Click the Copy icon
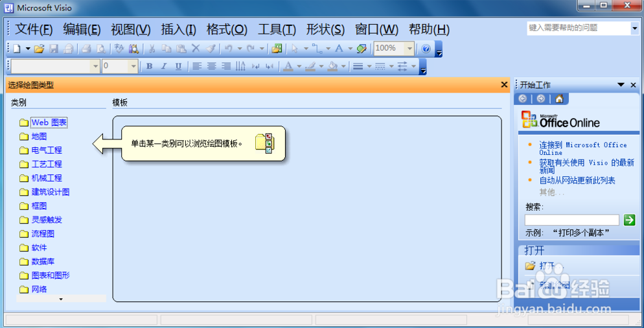Viewport: 644px width, 328px height. tap(167, 49)
